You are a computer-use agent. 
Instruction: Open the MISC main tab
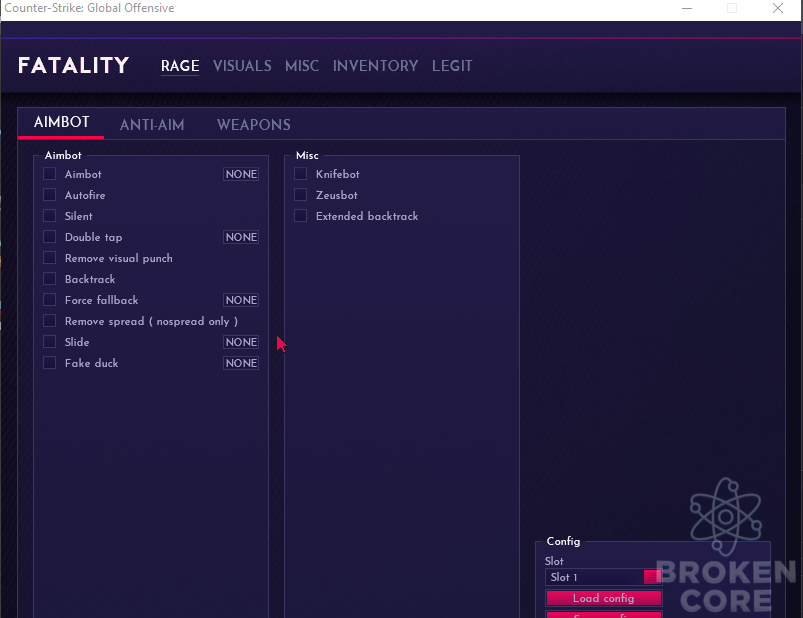302,66
